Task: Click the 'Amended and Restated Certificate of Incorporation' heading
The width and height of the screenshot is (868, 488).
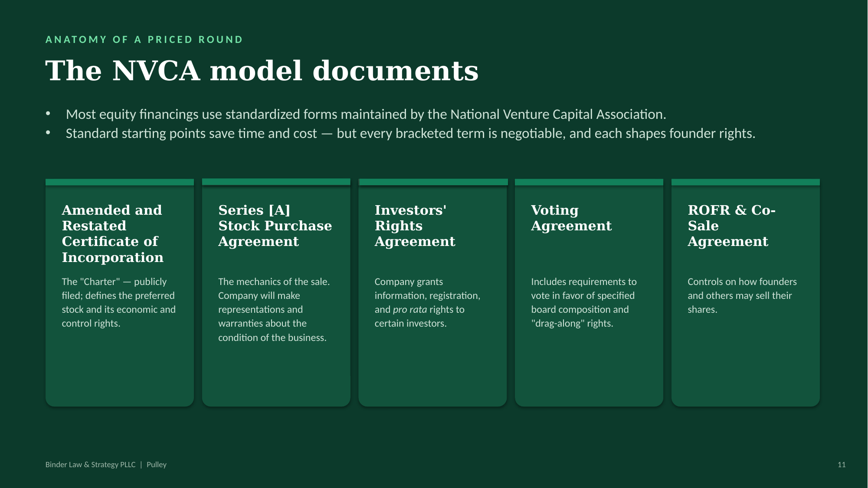Action: tap(113, 233)
